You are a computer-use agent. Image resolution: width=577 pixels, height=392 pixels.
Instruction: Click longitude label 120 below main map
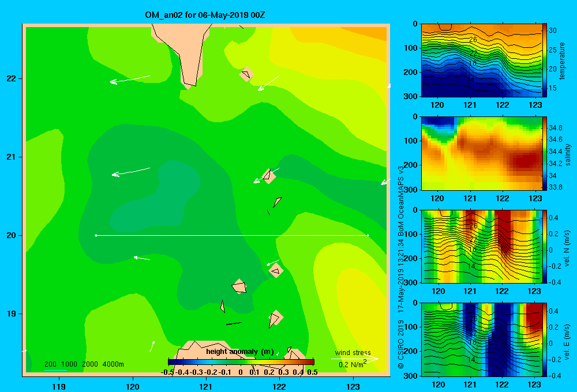pos(133,386)
